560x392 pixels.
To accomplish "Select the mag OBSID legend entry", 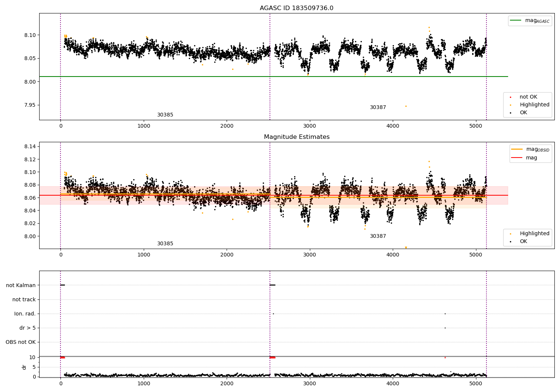I will (x=530, y=149).
